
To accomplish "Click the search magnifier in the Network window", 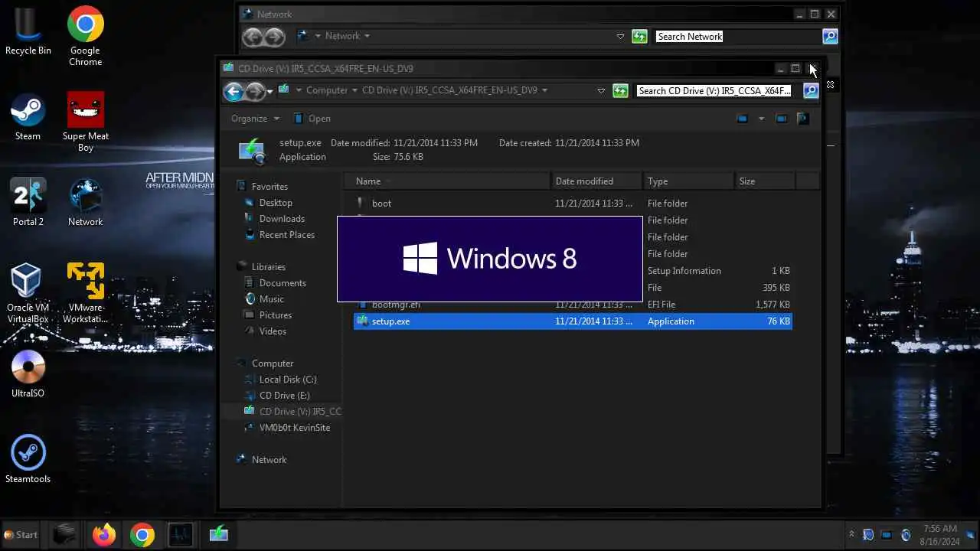I will [x=830, y=37].
